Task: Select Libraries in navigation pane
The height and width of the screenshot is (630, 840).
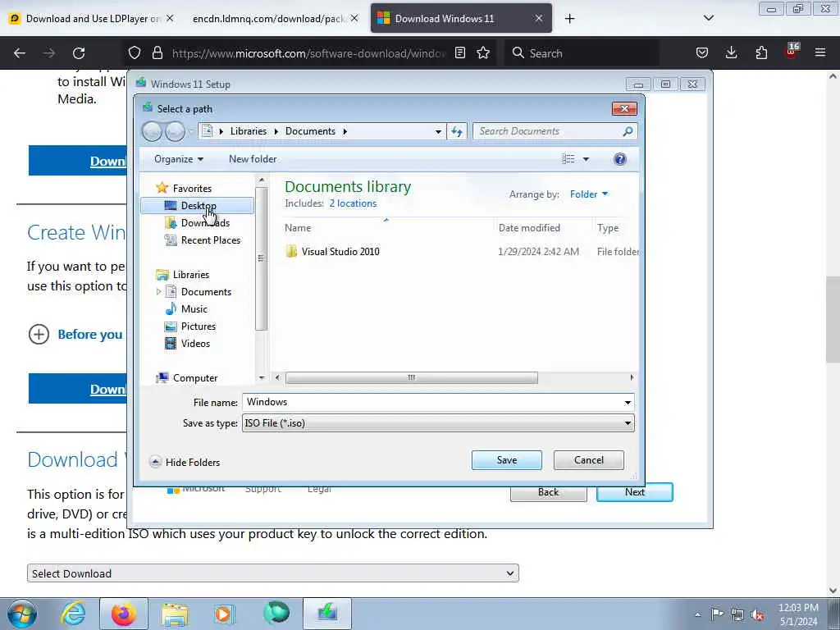Action: coord(182,274)
